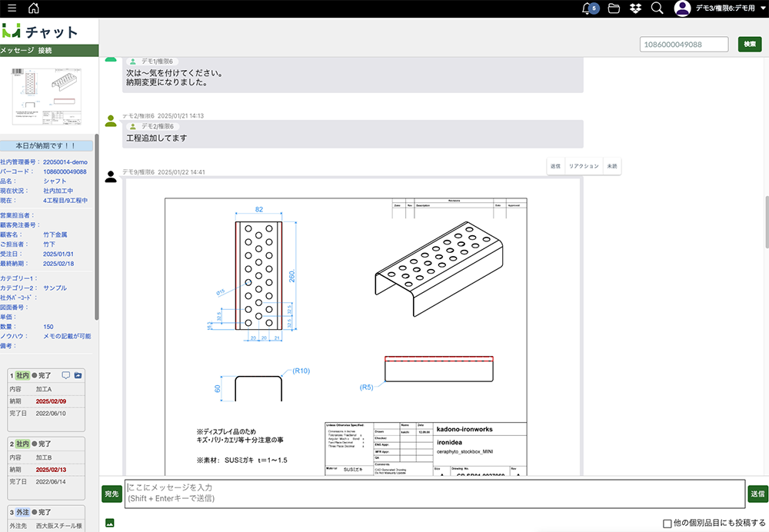
Task: Click 外注先 西大阪スチール様
Action: pos(59,526)
